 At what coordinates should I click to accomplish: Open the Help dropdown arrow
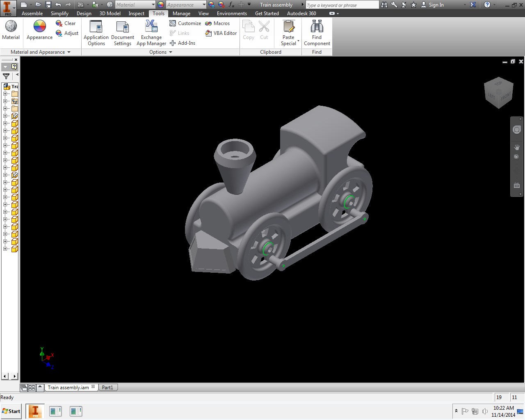tap(494, 5)
